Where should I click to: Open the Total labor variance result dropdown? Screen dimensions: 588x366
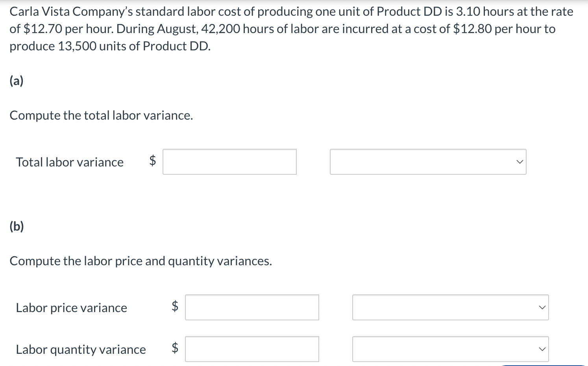[428, 162]
